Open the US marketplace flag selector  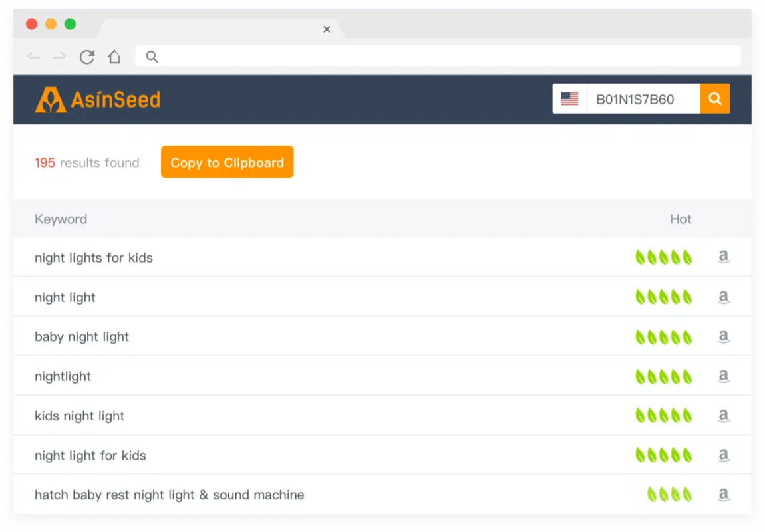tap(569, 98)
